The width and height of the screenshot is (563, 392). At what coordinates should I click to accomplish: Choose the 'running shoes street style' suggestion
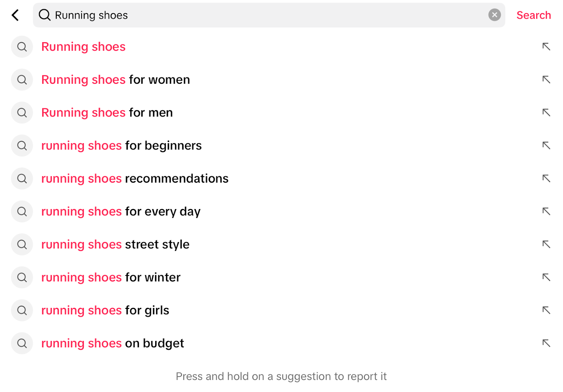point(115,244)
